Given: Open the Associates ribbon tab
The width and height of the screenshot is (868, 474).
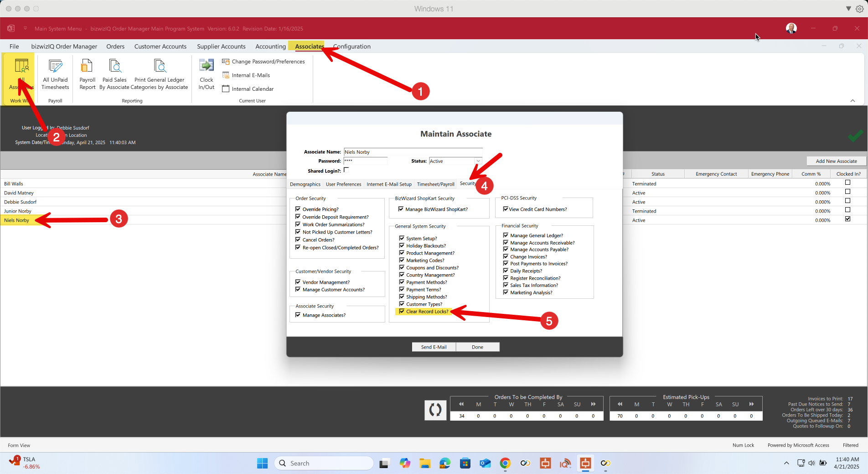Looking at the screenshot, I should pyautogui.click(x=309, y=47).
